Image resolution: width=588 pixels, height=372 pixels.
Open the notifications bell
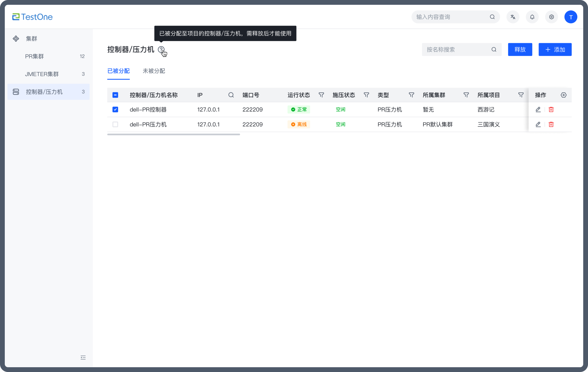532,17
